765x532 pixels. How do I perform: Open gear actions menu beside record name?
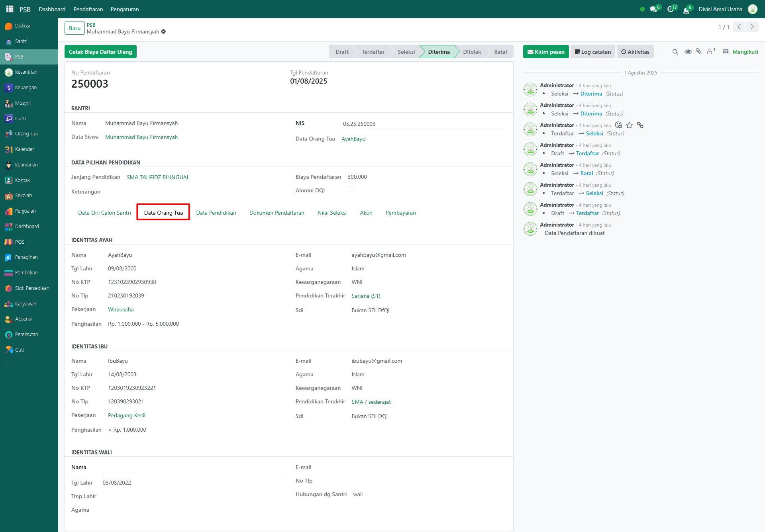click(163, 31)
